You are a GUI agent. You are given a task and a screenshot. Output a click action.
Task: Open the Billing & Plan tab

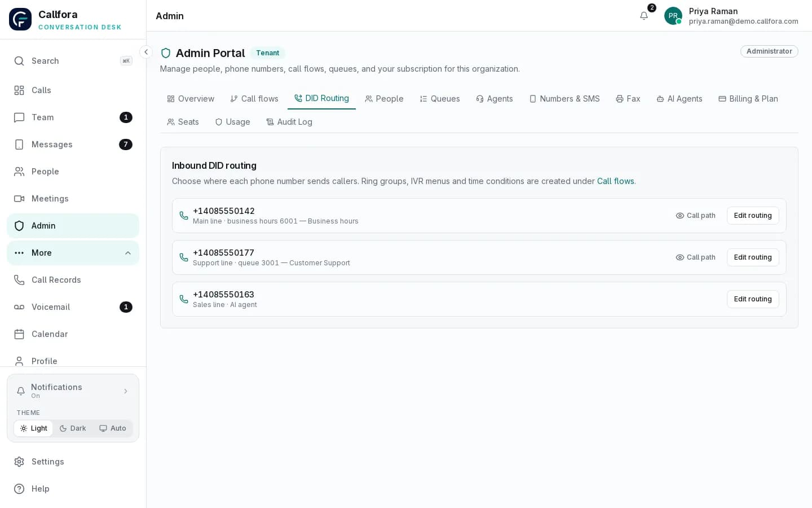tap(748, 99)
